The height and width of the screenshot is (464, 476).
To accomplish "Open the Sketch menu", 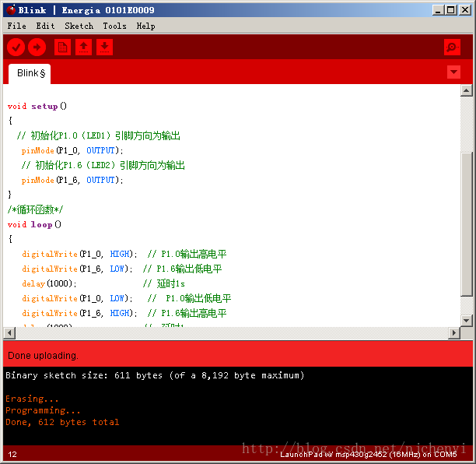I will point(79,26).
